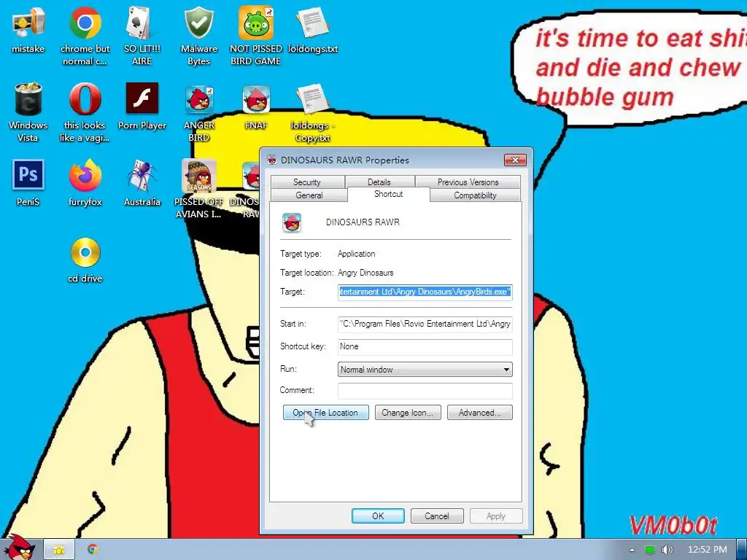747x560 pixels.
Task: Select the 'cd drive' disc icon
Action: point(85,260)
